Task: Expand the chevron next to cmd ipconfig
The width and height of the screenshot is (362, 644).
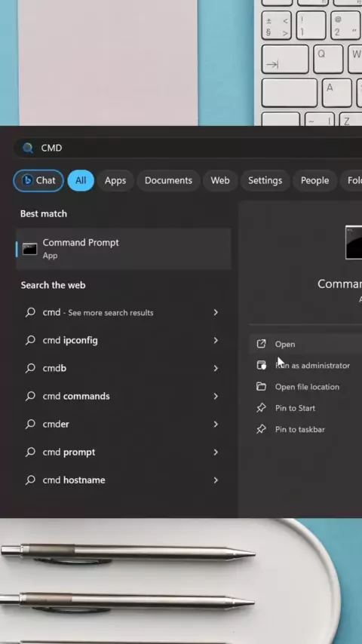Action: [x=216, y=341]
